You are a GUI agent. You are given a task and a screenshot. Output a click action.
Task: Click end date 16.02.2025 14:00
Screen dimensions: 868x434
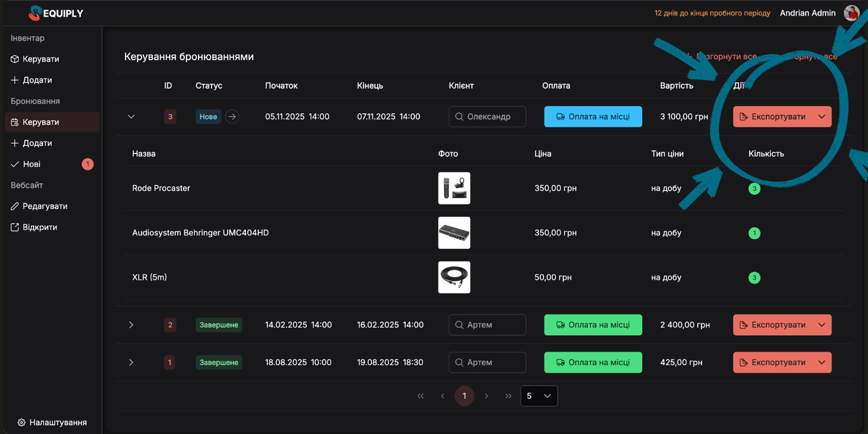click(x=390, y=325)
